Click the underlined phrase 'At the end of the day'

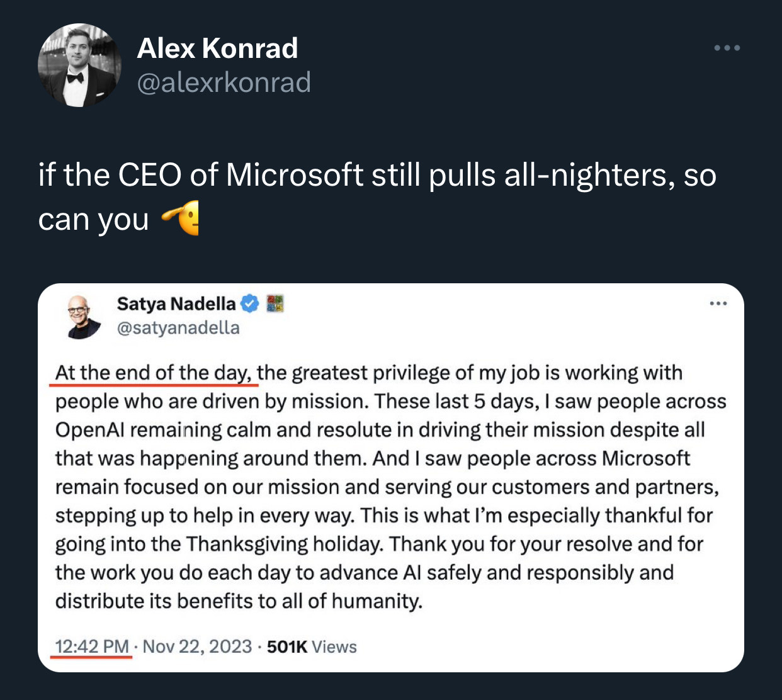click(x=153, y=371)
